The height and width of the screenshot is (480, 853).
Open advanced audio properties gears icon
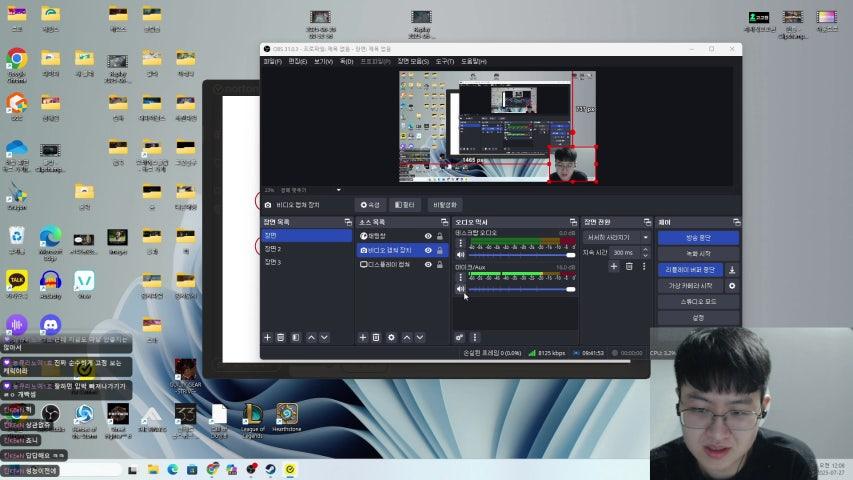460,337
